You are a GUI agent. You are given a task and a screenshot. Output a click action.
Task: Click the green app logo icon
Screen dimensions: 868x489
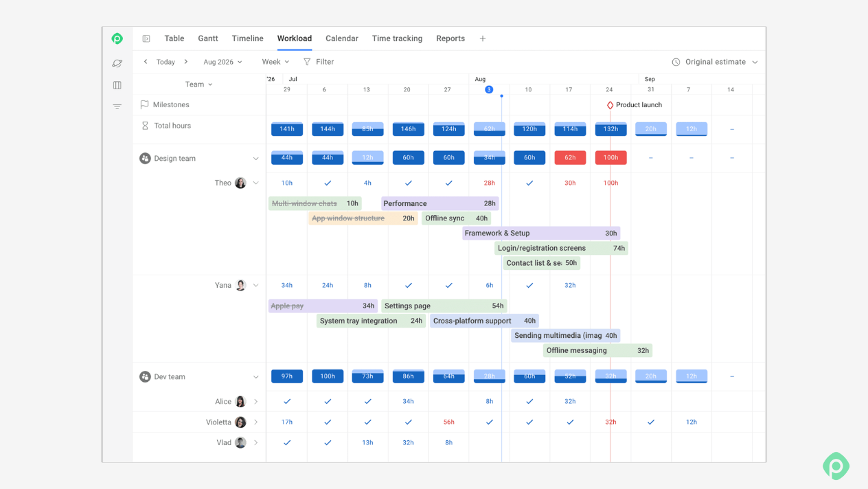click(x=117, y=38)
